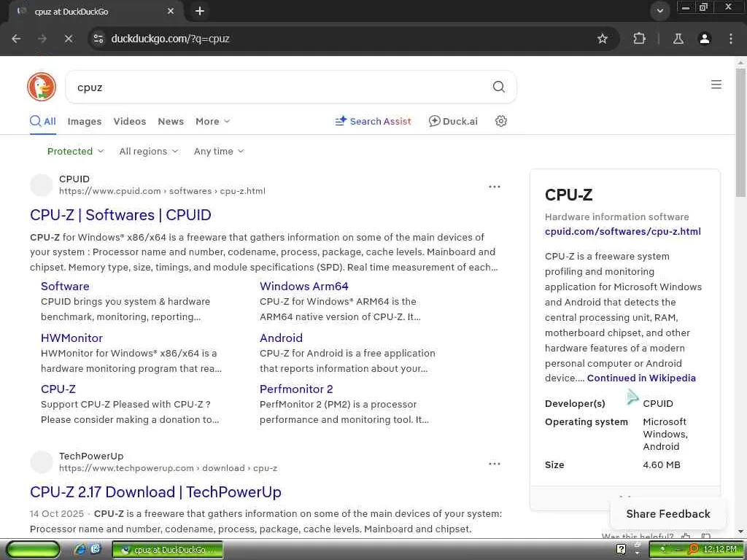This screenshot has width=747, height=560.
Task: Switch to News tab
Action: point(171,121)
